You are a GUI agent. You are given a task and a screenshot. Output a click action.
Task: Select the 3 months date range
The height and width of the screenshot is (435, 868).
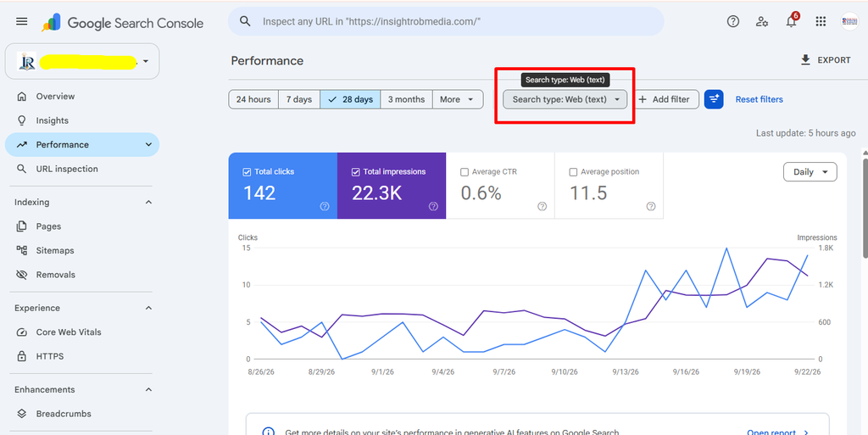[x=406, y=99]
